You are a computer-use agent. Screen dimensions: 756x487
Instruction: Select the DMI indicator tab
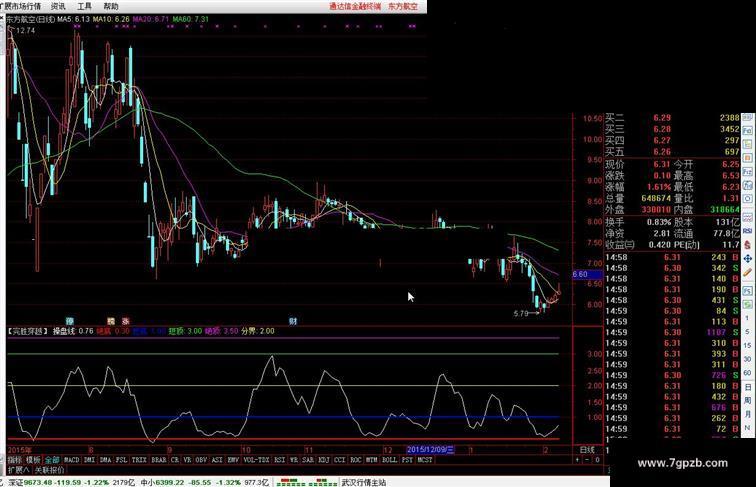[x=89, y=460]
